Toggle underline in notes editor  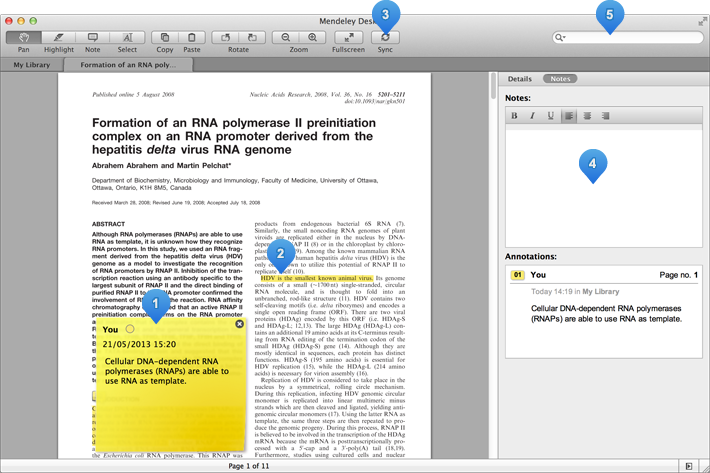(551, 116)
